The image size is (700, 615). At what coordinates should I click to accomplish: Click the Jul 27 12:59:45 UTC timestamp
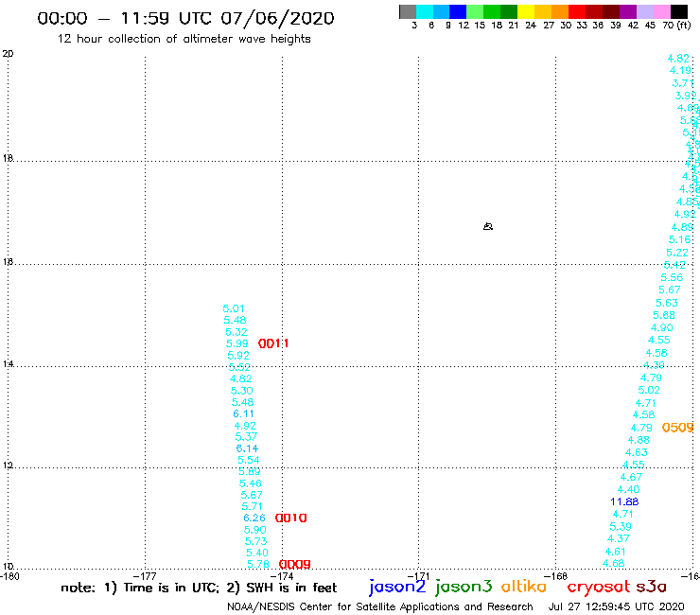(616, 606)
